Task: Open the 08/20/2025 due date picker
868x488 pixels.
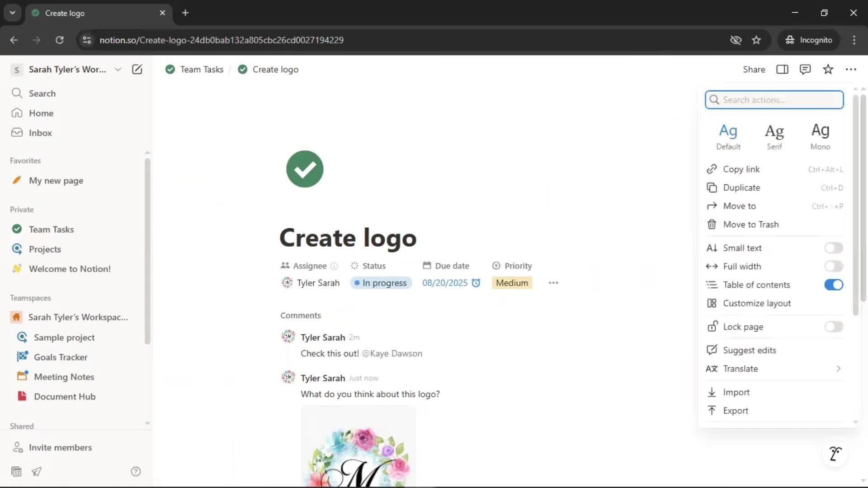Action: [x=445, y=283]
